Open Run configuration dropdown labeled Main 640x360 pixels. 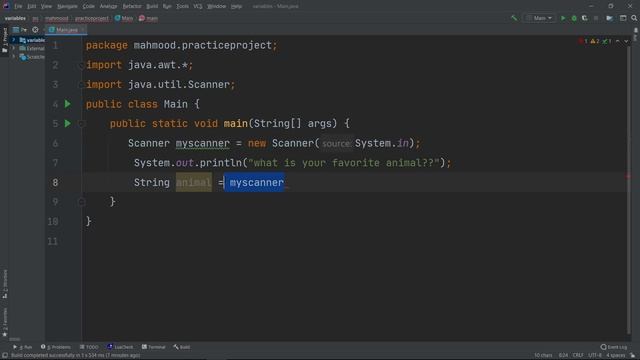click(540, 18)
